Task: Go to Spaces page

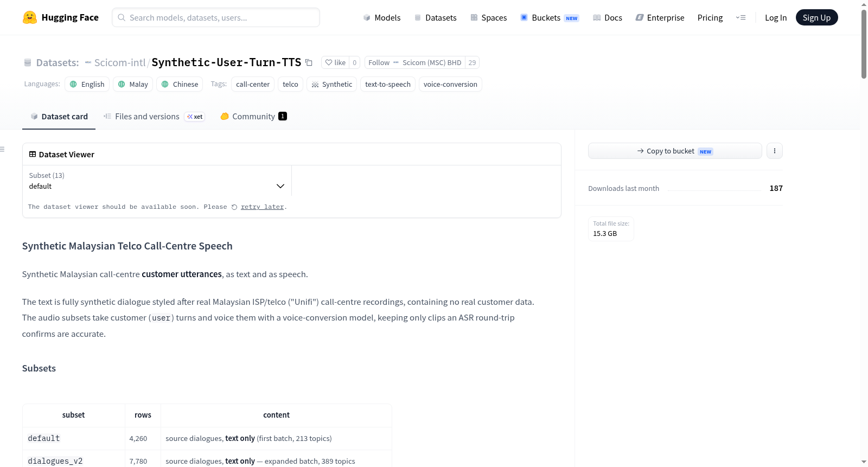Action: click(x=488, y=17)
